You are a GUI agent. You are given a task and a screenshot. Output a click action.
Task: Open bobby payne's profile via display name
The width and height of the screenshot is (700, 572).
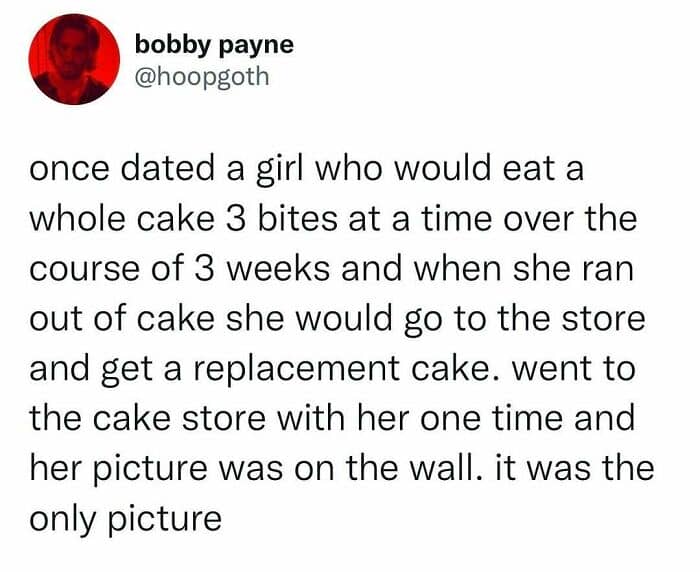point(214,45)
